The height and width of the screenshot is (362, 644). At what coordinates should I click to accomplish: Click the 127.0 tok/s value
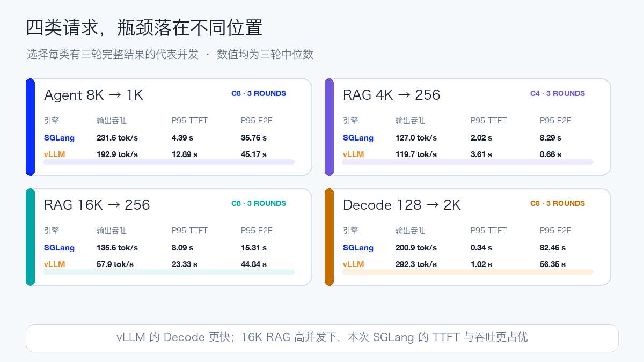416,138
